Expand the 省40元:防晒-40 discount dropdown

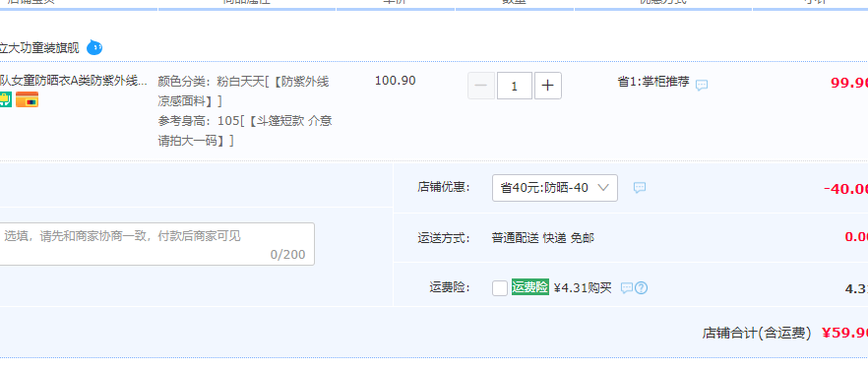coord(555,188)
